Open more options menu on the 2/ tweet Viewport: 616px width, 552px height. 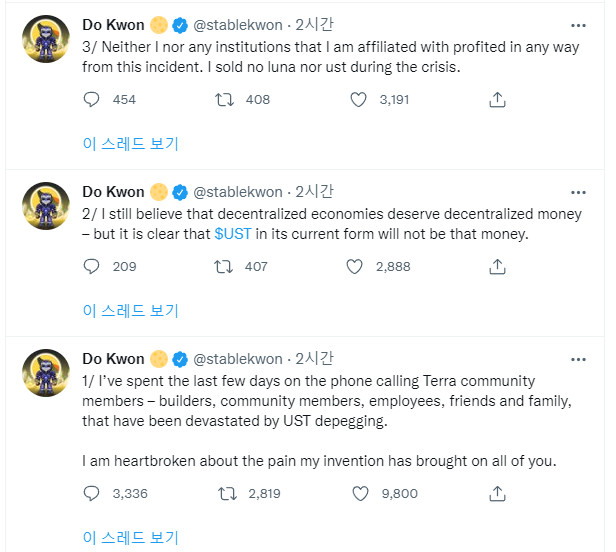pos(578,192)
